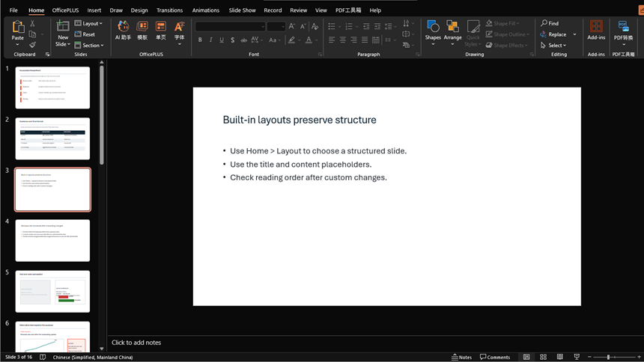
Task: Open the Select dropdown in Editing
Action: point(553,45)
